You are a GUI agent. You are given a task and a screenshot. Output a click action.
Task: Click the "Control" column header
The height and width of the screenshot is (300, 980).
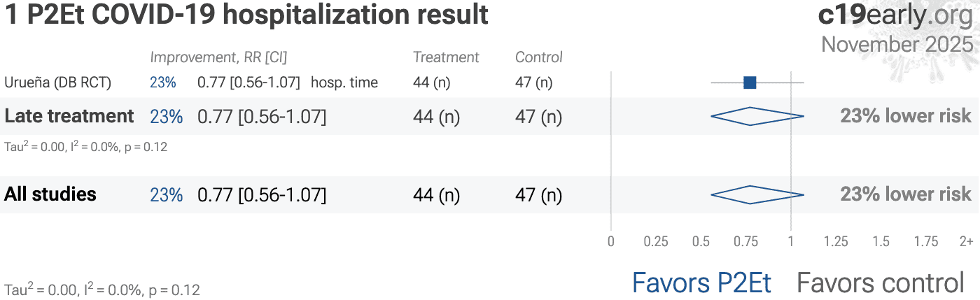click(x=539, y=57)
